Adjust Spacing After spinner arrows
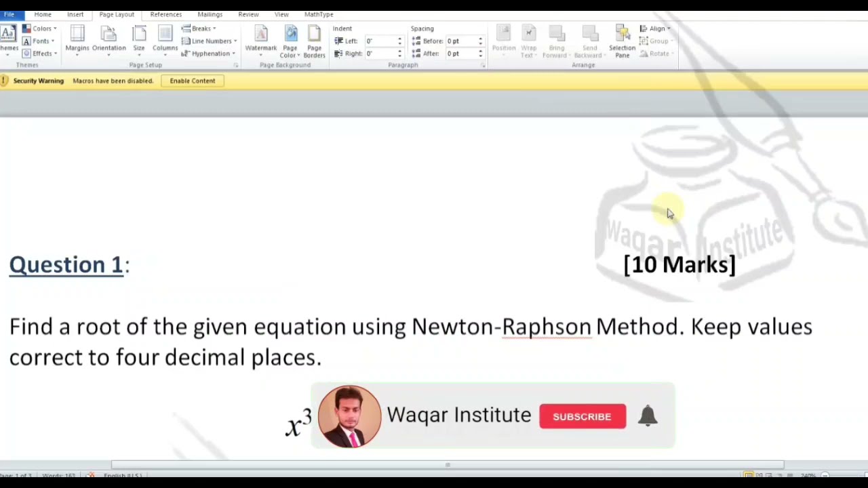 pos(480,54)
